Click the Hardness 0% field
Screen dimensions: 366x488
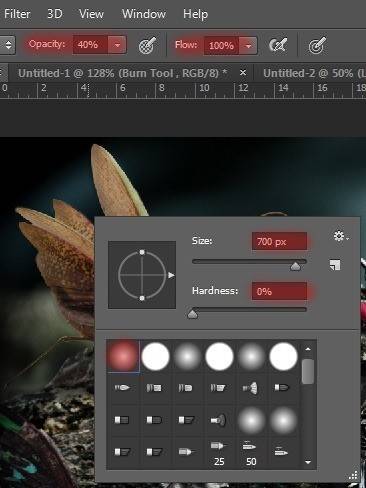click(279, 291)
